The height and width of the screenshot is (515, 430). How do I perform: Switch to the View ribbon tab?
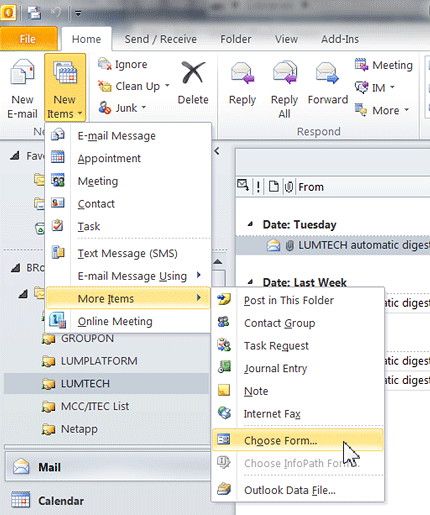(286, 39)
